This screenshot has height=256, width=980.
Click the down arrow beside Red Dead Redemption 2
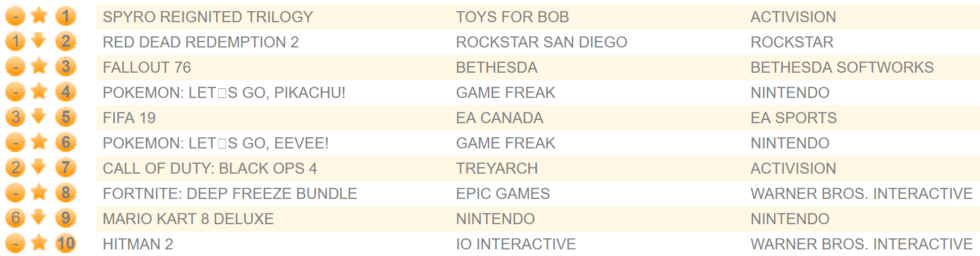tap(39, 40)
